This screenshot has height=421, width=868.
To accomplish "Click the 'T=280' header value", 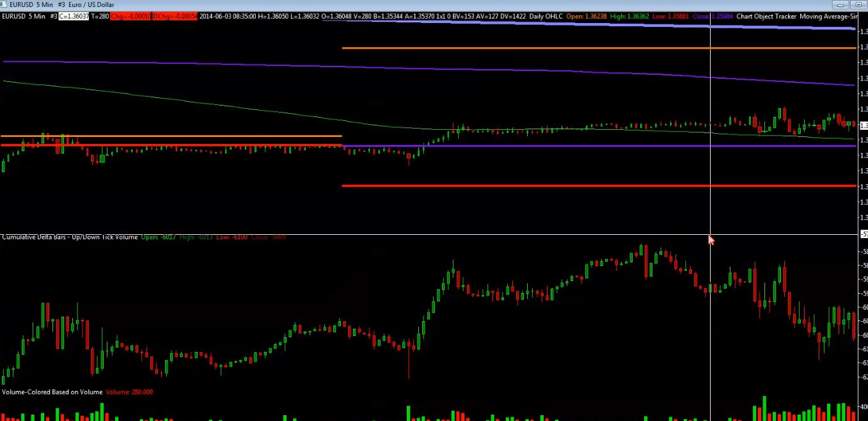I will (100, 16).
